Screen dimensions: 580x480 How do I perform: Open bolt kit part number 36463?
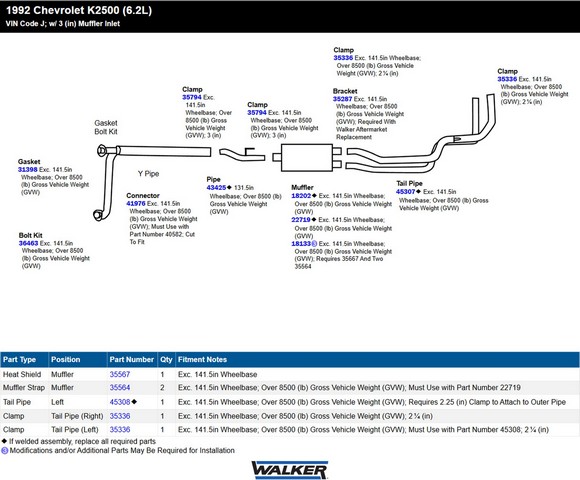28,243
